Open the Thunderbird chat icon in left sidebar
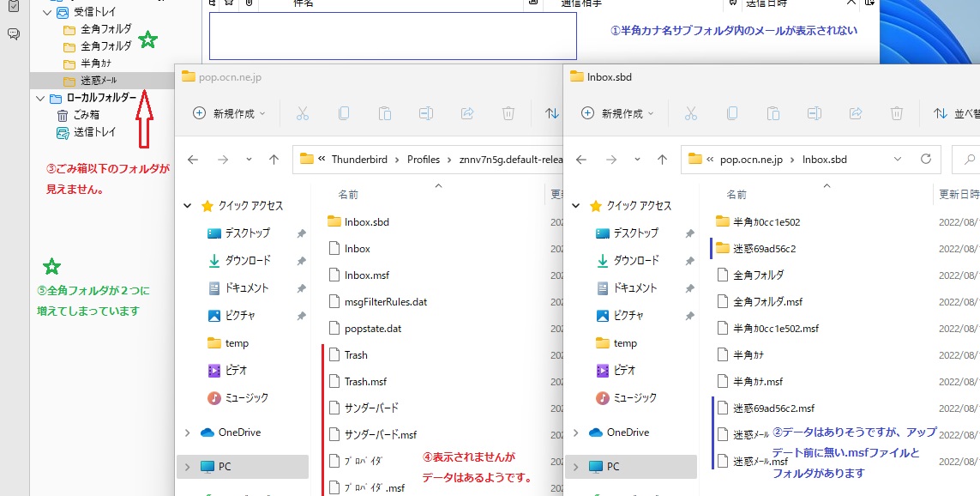This screenshot has height=496, width=980. click(x=13, y=34)
